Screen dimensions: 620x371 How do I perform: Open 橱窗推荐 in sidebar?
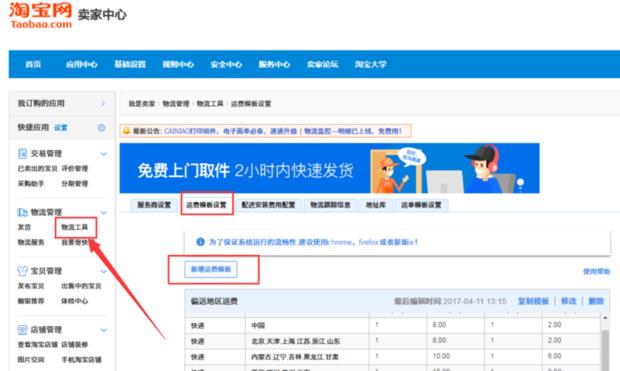31,301
